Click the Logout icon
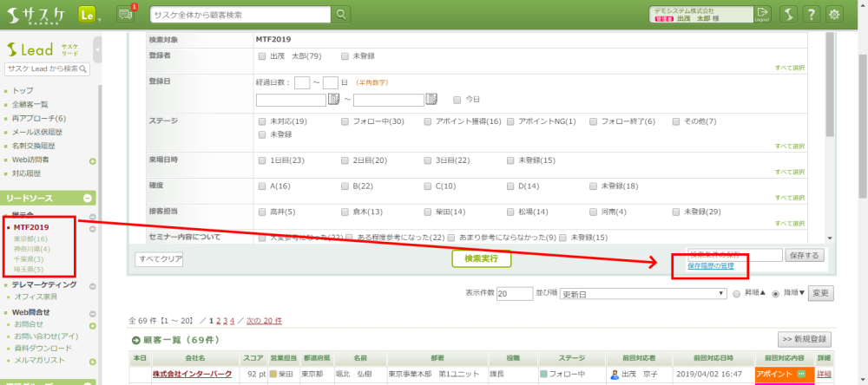868x385 pixels. point(762,14)
